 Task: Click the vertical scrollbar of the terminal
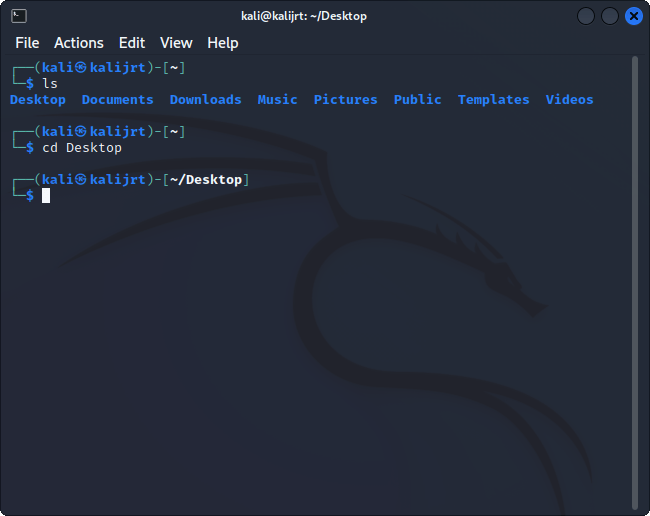[635, 283]
